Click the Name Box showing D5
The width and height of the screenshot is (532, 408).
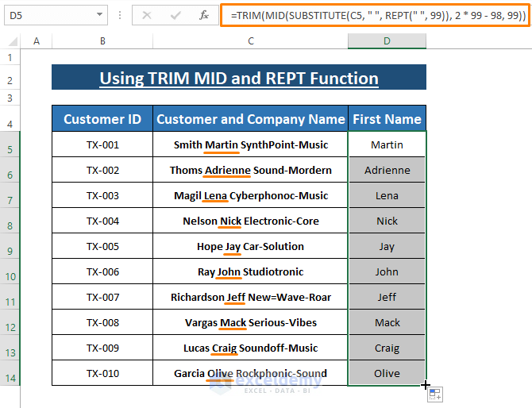pyautogui.click(x=56, y=15)
